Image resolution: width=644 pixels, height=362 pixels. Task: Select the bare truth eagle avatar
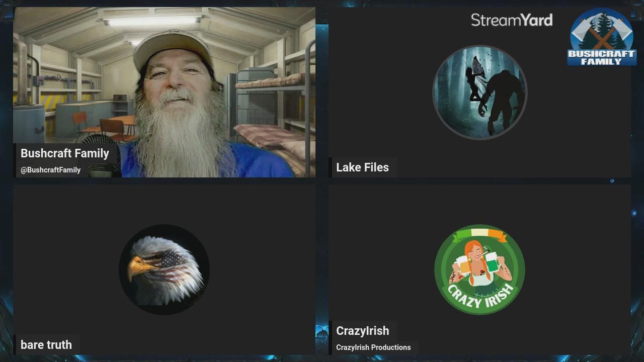pyautogui.click(x=164, y=270)
